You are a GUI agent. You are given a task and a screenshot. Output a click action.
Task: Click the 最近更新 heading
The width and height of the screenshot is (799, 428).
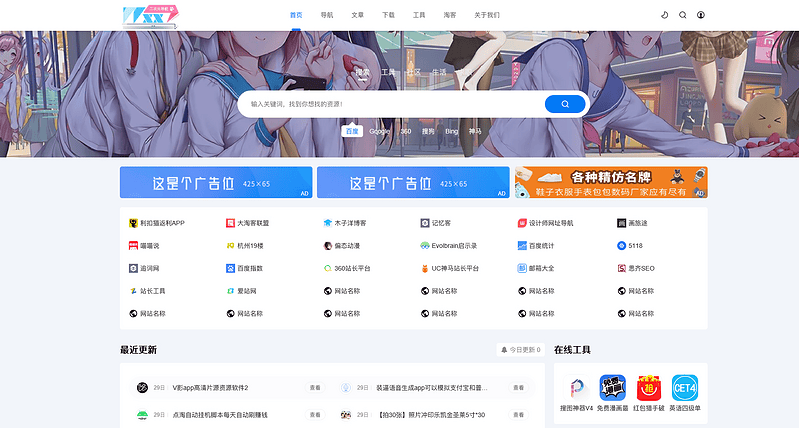click(x=139, y=350)
